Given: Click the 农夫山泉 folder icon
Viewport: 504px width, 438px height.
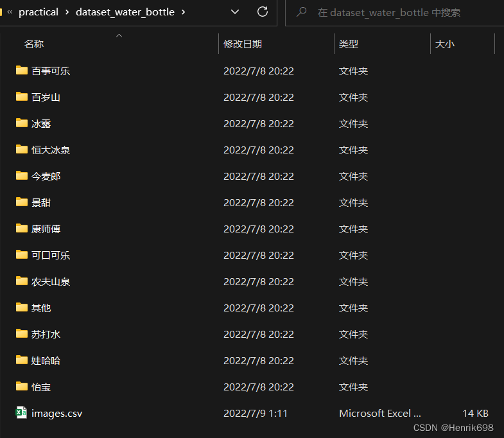Looking at the screenshot, I should click(x=22, y=281).
